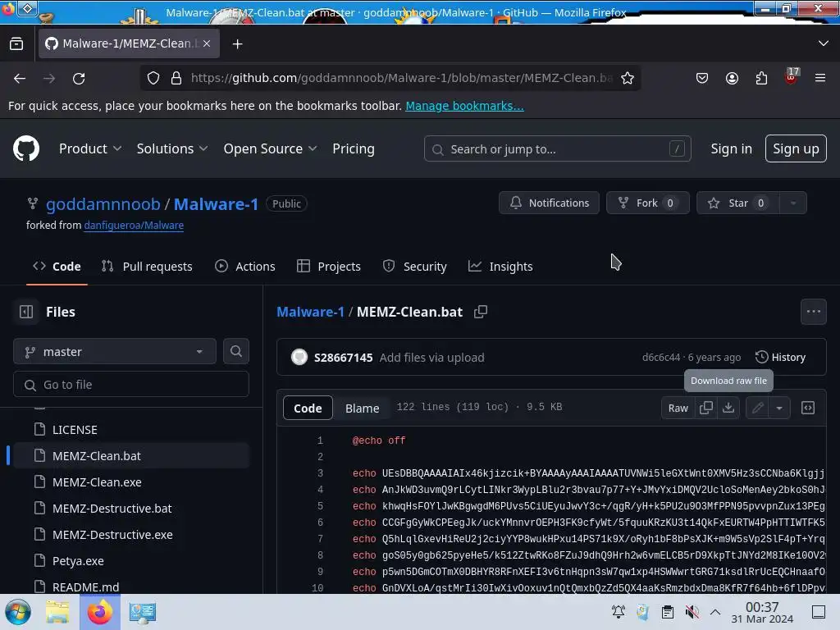Click the Search or jump to field
The width and height of the screenshot is (840, 630).
pos(557,149)
